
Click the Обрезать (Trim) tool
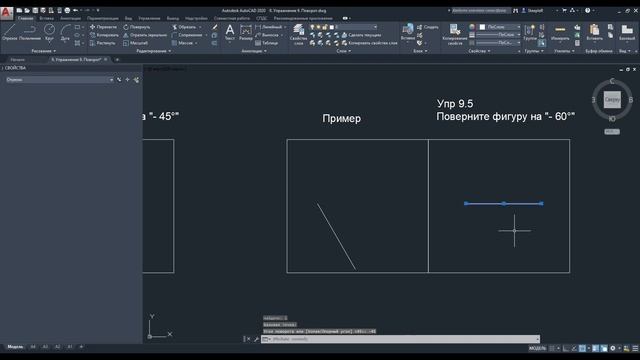tap(184, 27)
